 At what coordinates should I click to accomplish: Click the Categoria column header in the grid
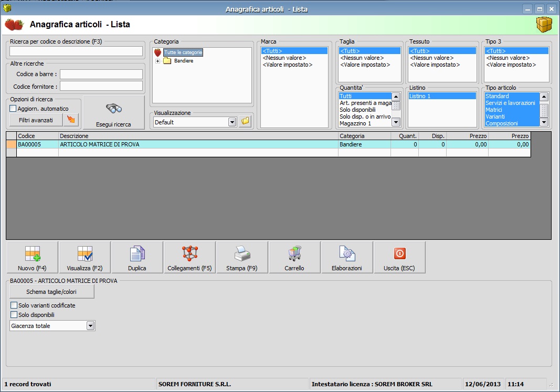click(364, 136)
